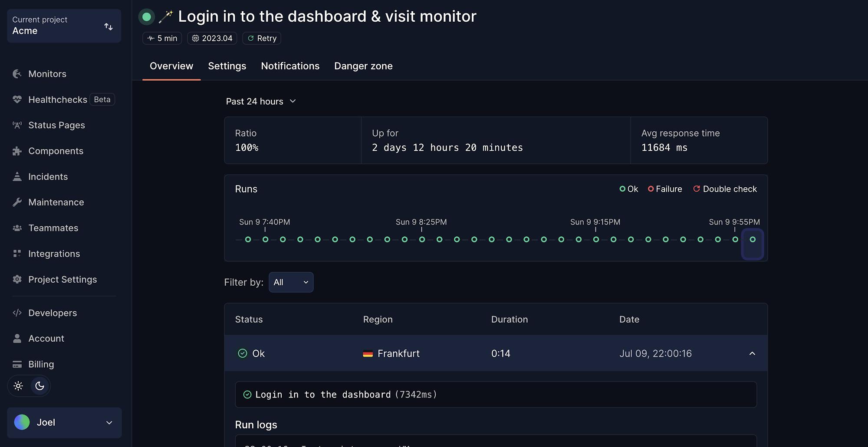Image resolution: width=868 pixels, height=447 pixels.
Task: Open the Filter by All dropdown
Action: coord(291,282)
